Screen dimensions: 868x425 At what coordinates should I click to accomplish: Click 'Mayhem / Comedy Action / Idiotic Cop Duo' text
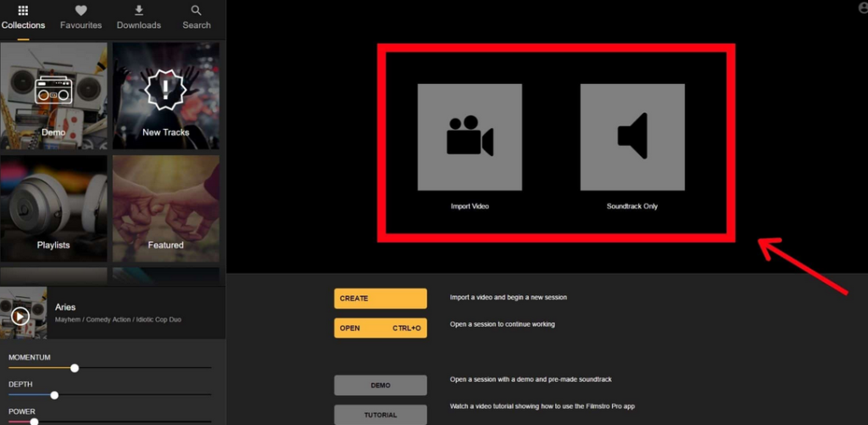[118, 320]
